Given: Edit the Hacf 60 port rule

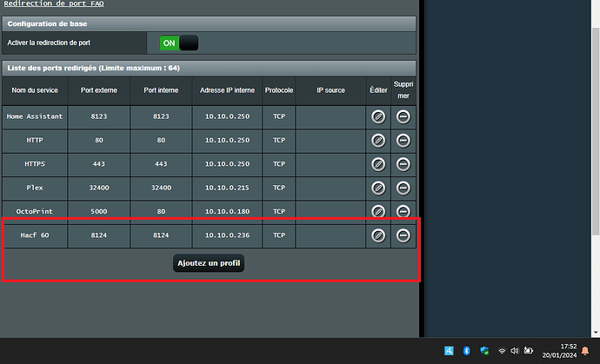Looking at the screenshot, I should 378,235.
